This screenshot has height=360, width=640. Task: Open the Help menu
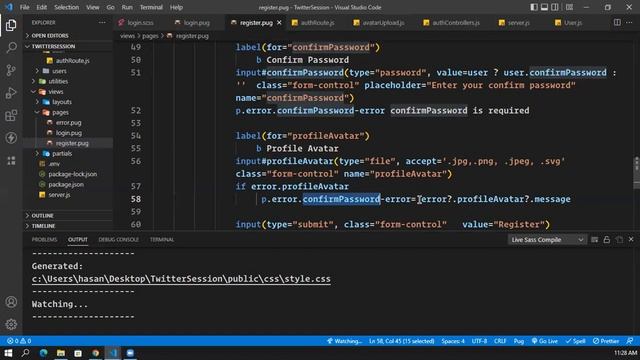[176, 7]
